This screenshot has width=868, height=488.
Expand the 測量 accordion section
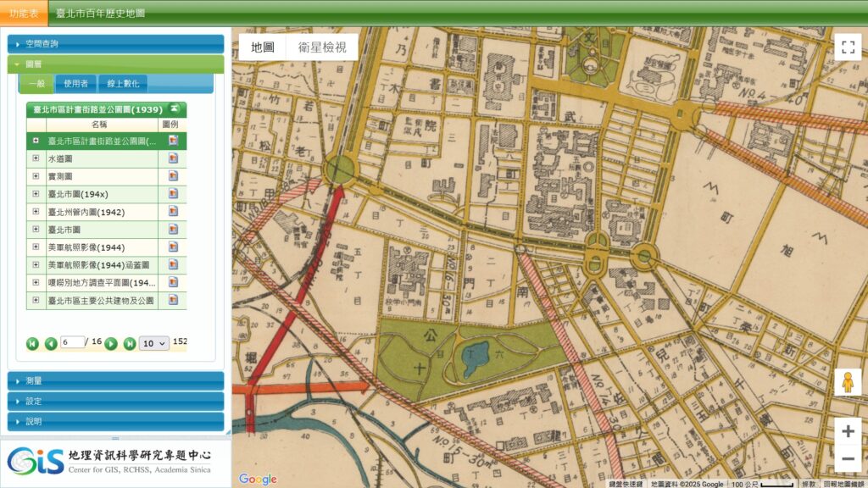115,380
